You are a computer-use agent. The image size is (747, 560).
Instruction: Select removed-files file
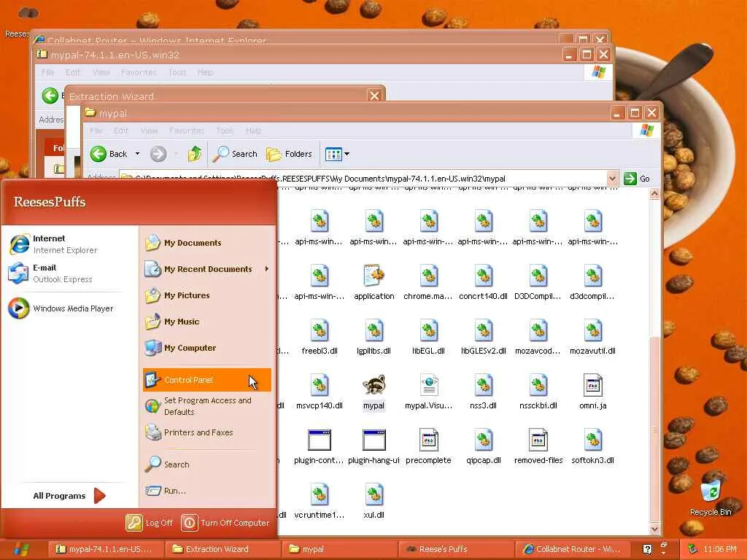(538, 447)
